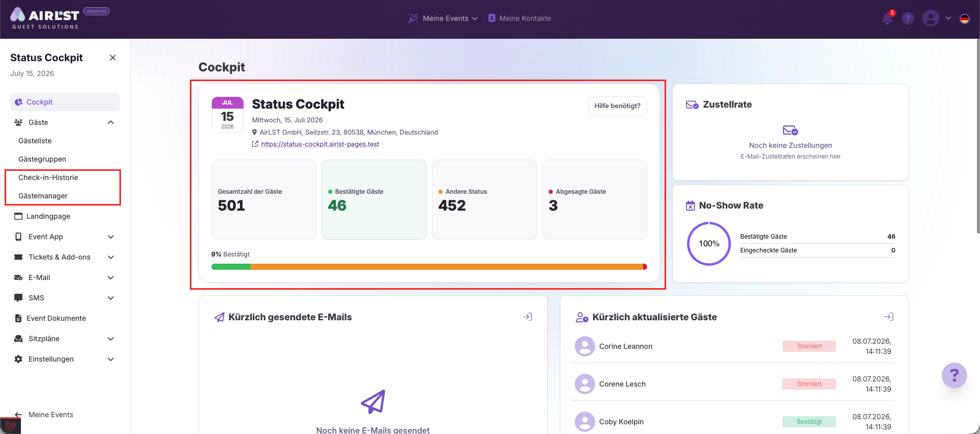Screen dimensions: 980x434
Task: Click the page vertical scrollbar
Action: pos(977,136)
